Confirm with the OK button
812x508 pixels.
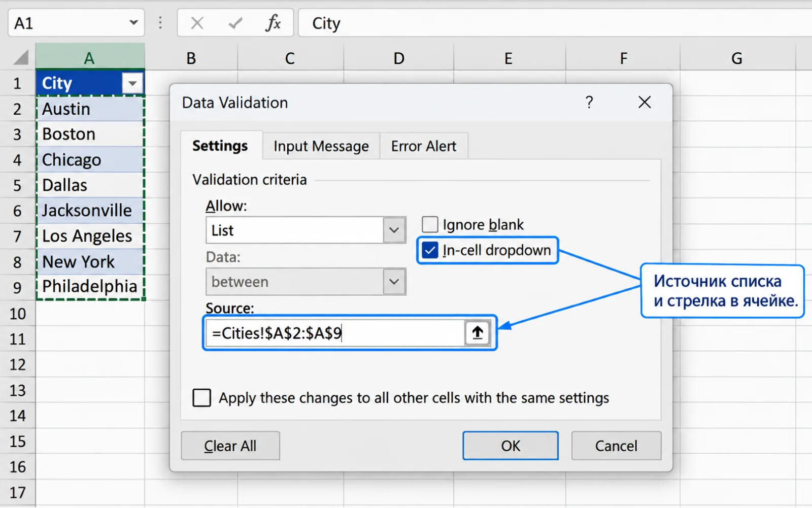511,446
